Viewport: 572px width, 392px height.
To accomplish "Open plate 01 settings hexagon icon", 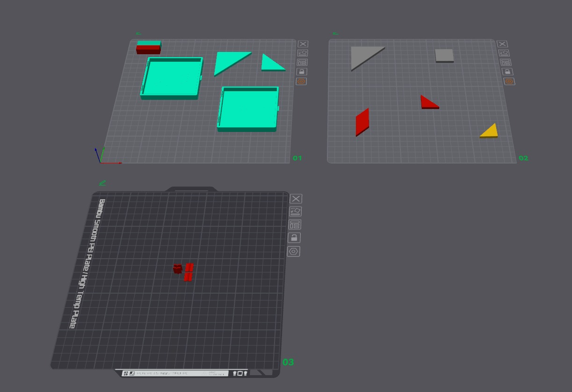I will (302, 81).
